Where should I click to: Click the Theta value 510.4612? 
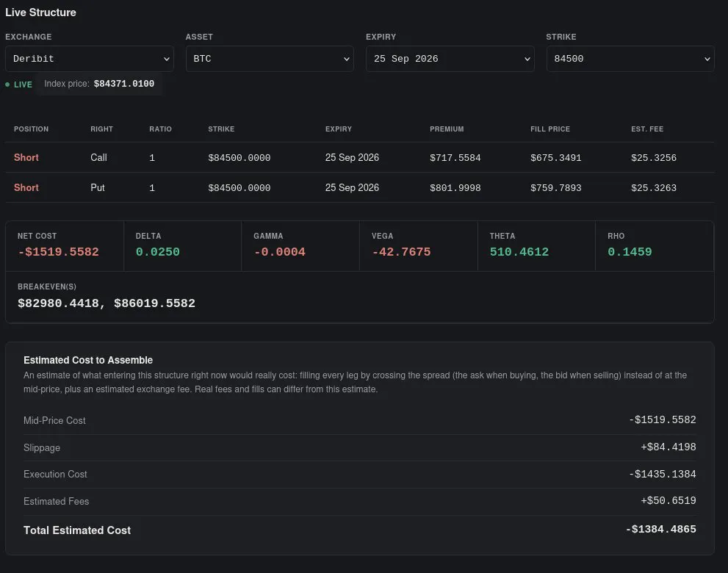click(x=519, y=252)
